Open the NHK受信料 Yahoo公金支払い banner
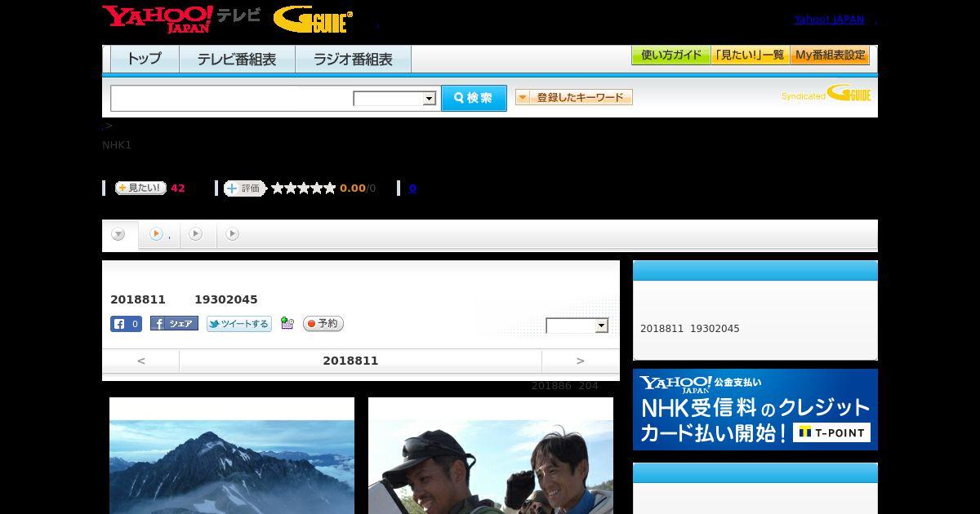This screenshot has width=980, height=514. tap(755, 410)
